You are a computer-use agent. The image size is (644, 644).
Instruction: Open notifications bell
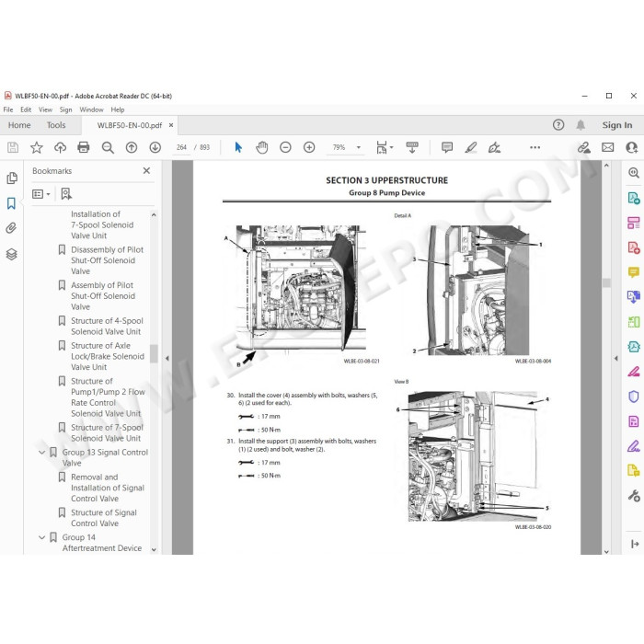tap(581, 125)
